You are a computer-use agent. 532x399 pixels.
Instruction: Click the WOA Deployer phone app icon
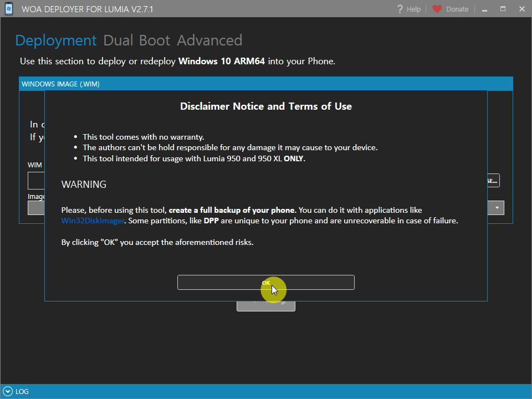tap(9, 9)
